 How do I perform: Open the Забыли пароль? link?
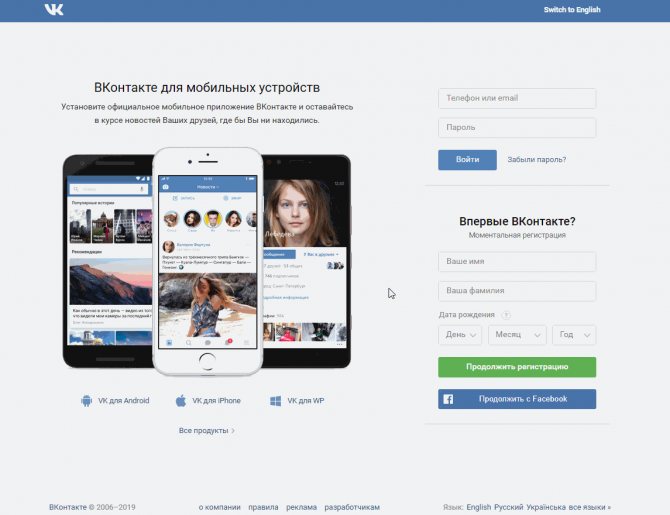pyautogui.click(x=537, y=160)
